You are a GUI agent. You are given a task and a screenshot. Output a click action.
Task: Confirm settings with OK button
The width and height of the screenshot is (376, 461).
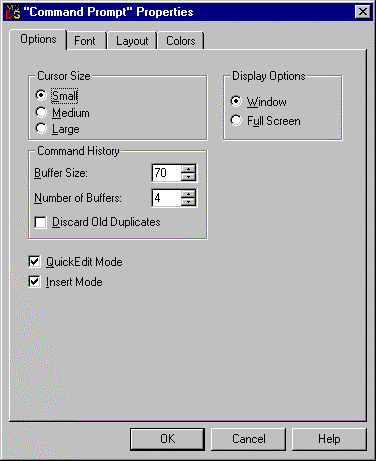point(167,439)
